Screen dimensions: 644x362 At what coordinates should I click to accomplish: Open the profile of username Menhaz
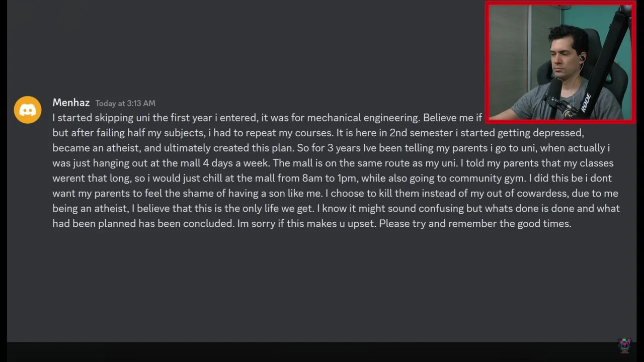[x=71, y=103]
